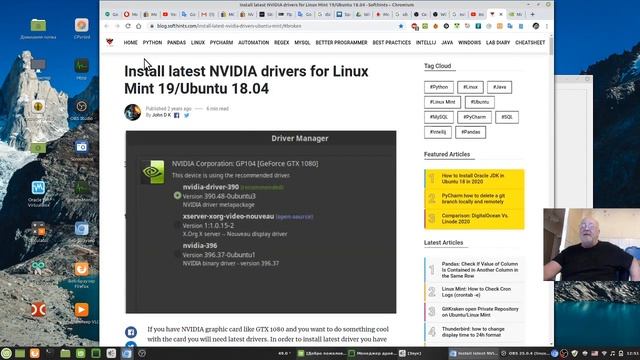Viewport: 640px width, 360px height.
Task: Click the #PyCharm tag
Action: [474, 117]
